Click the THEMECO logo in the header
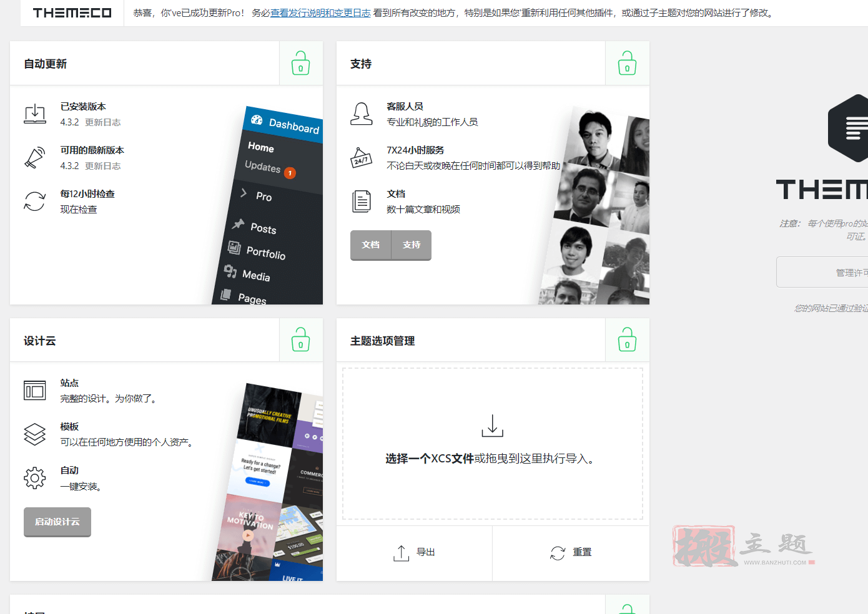868x614 pixels. (x=72, y=12)
